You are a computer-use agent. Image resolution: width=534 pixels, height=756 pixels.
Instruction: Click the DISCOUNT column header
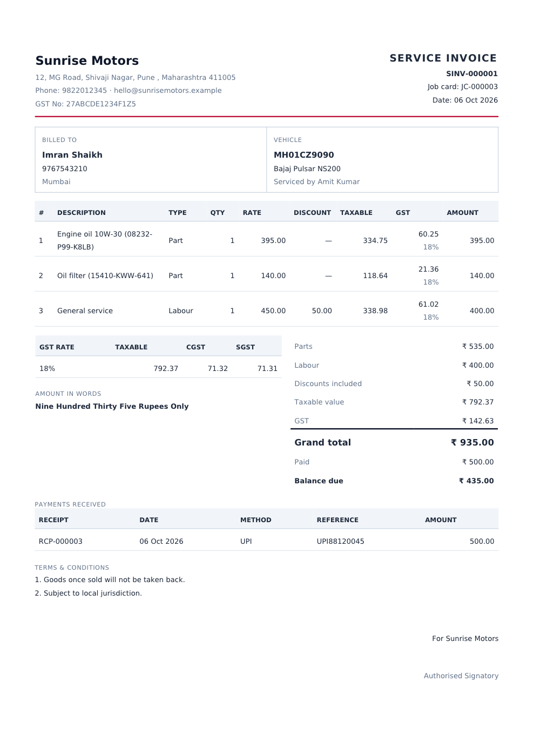click(x=312, y=213)
